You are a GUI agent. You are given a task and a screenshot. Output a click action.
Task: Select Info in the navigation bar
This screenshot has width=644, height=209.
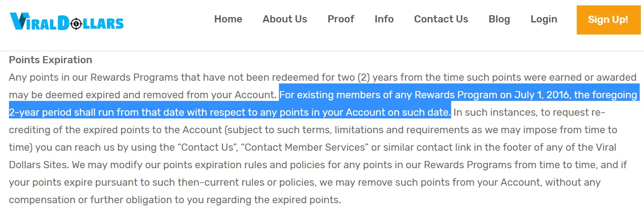(384, 19)
